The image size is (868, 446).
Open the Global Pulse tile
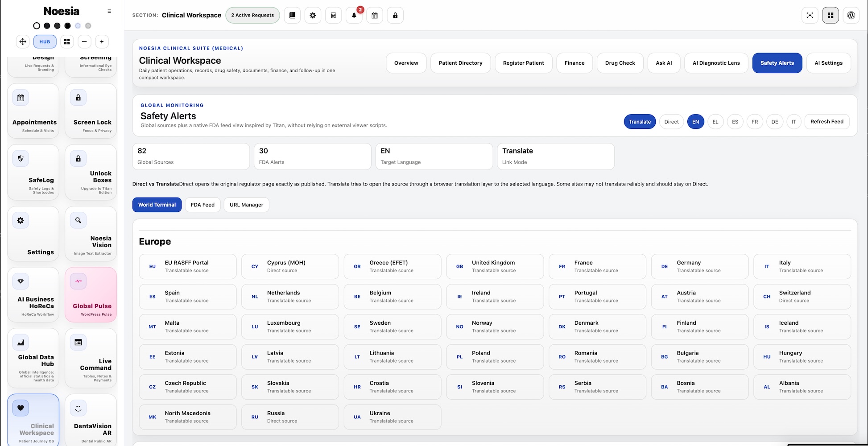coord(91,295)
